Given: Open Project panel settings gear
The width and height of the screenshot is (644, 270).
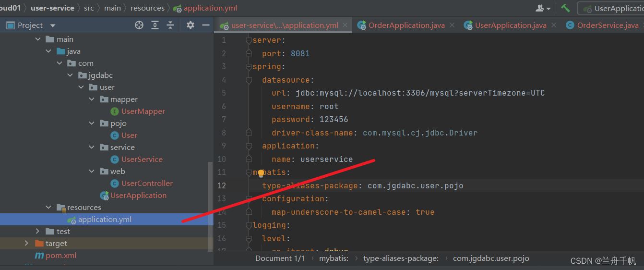Looking at the screenshot, I should pos(191,25).
